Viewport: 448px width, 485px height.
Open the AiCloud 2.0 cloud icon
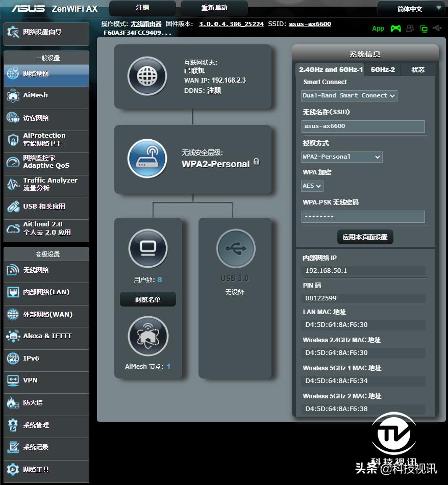(x=13, y=228)
